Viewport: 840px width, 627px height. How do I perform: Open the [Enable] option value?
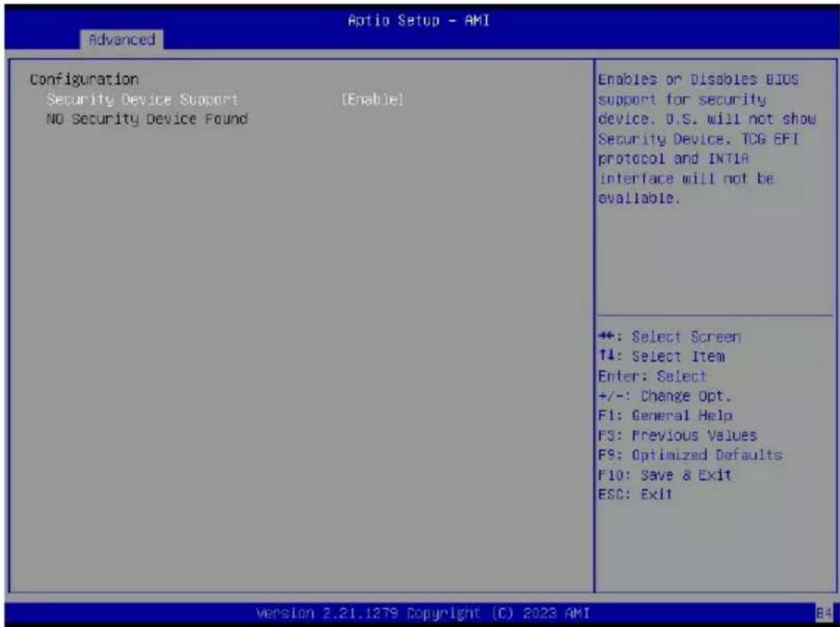pos(372,100)
